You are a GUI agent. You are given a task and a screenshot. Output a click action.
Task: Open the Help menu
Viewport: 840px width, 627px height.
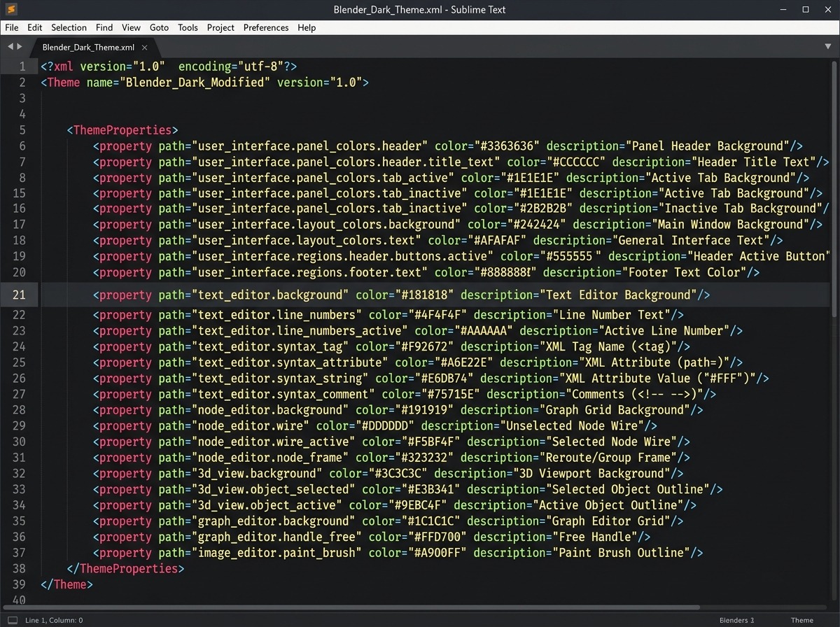point(307,27)
